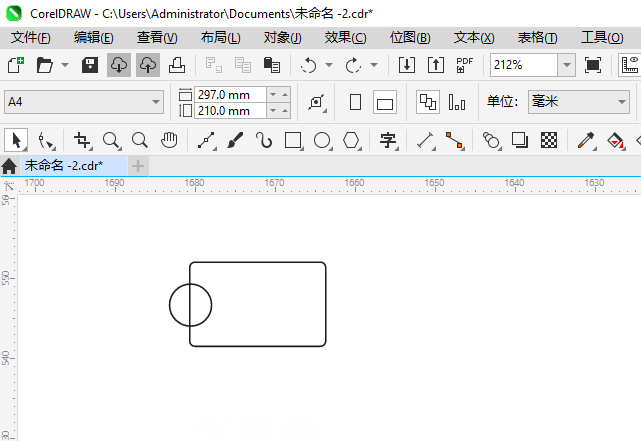Viewport: 641px width, 441px height.
Task: Click the Undo arrow icon
Action: [x=308, y=65]
